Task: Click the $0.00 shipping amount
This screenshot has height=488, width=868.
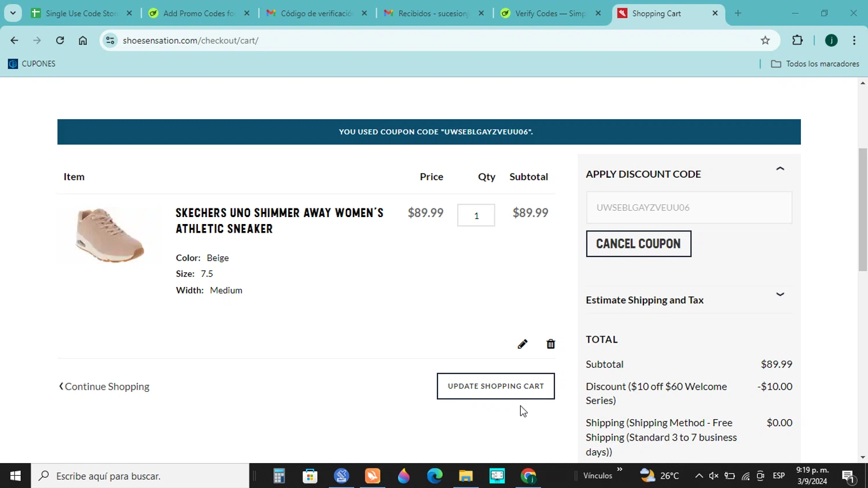Action: coord(779,423)
